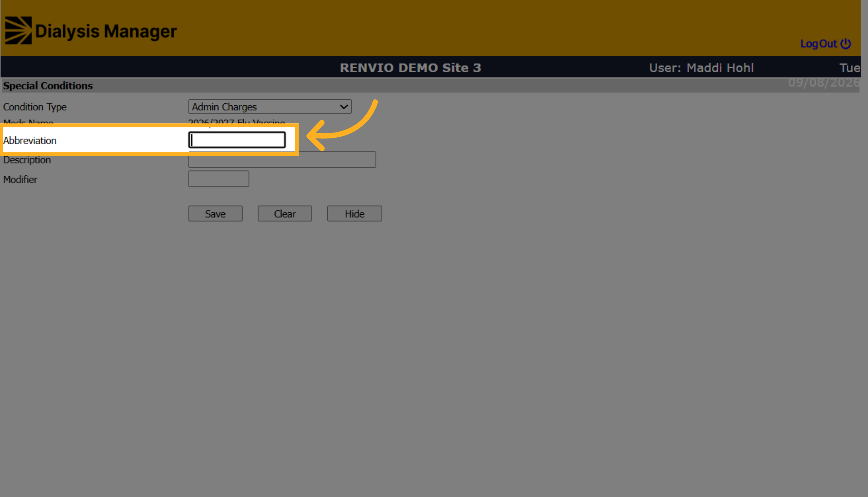Click the Special Conditions heading
The height and width of the screenshot is (497, 868).
click(48, 85)
